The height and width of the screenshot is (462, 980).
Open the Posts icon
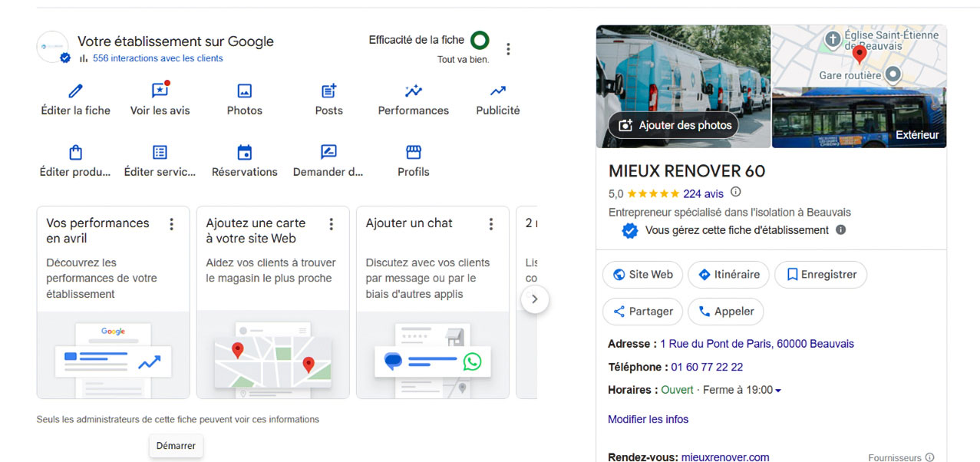coord(328,91)
